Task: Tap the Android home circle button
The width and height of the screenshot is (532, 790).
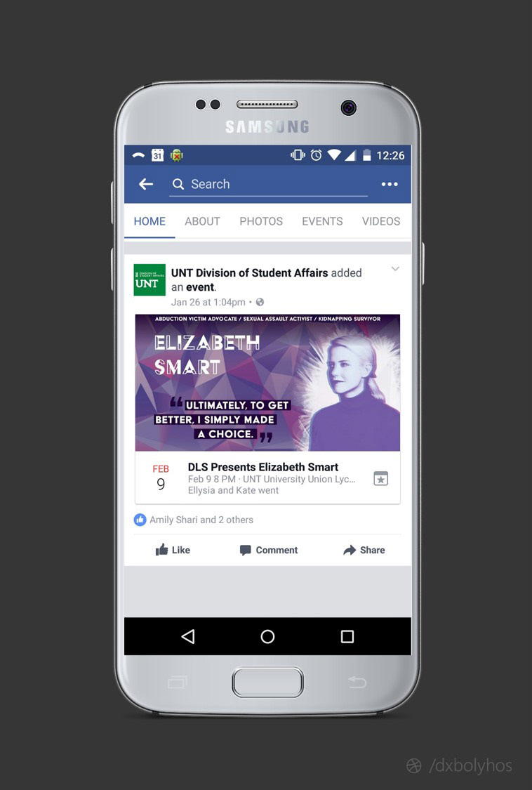Action: (267, 636)
